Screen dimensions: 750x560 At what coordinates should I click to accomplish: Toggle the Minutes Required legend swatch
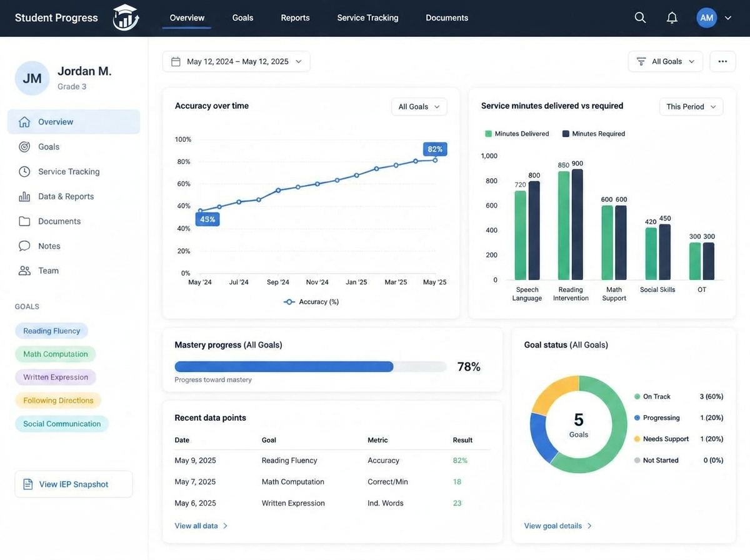[x=566, y=134]
